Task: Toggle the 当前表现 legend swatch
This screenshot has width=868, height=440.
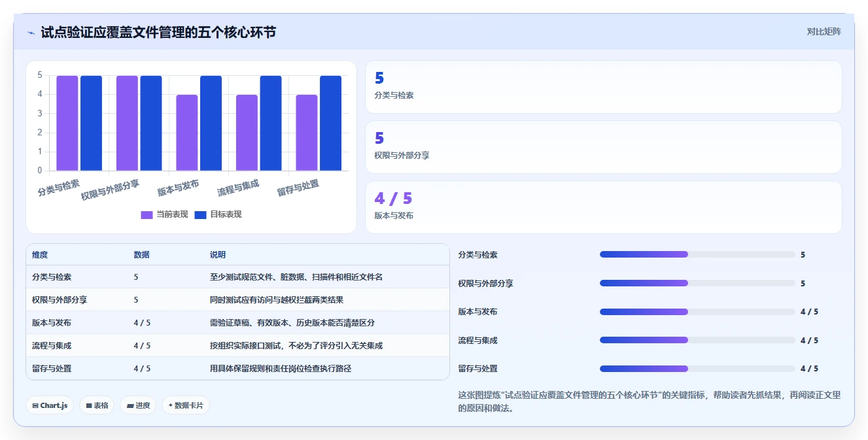Action: coord(147,214)
